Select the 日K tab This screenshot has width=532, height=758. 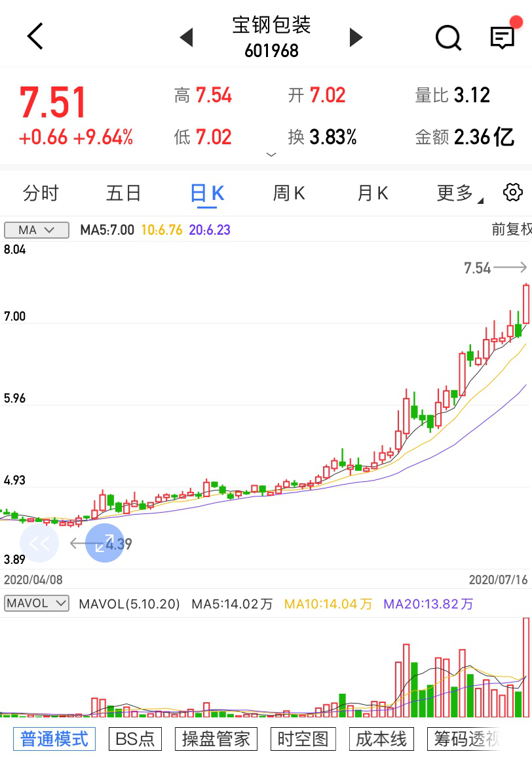[x=207, y=193]
